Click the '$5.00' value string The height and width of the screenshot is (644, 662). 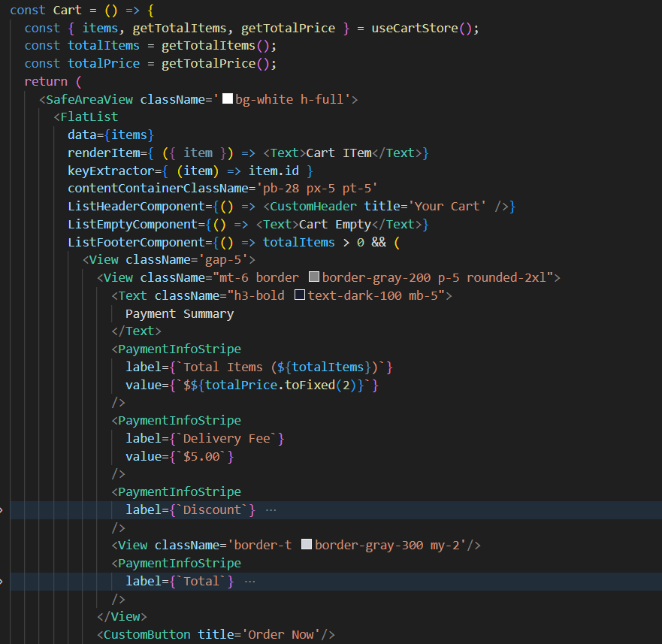point(201,456)
